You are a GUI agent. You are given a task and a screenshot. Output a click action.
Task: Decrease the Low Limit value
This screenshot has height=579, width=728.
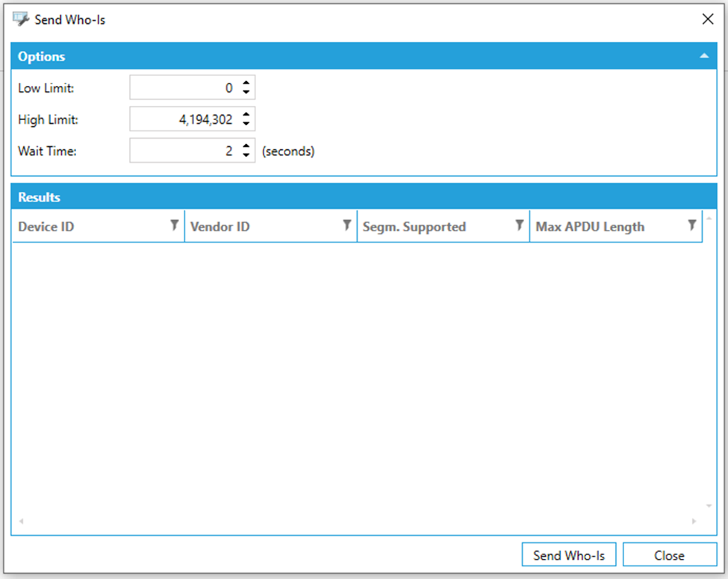246,93
